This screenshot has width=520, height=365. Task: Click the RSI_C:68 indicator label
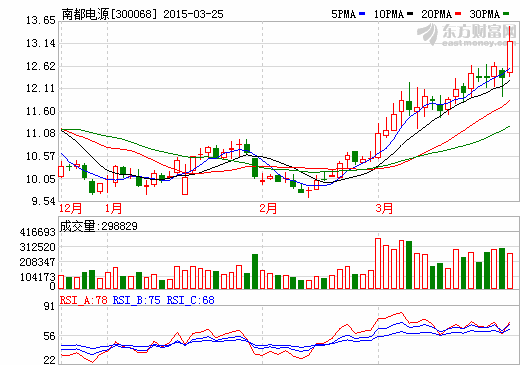tap(191, 300)
